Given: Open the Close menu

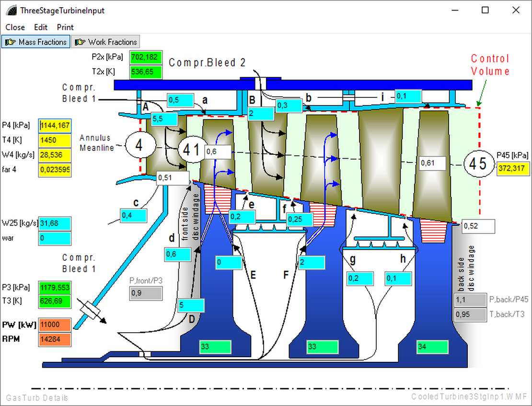Looking at the screenshot, I should pyautogui.click(x=15, y=27).
